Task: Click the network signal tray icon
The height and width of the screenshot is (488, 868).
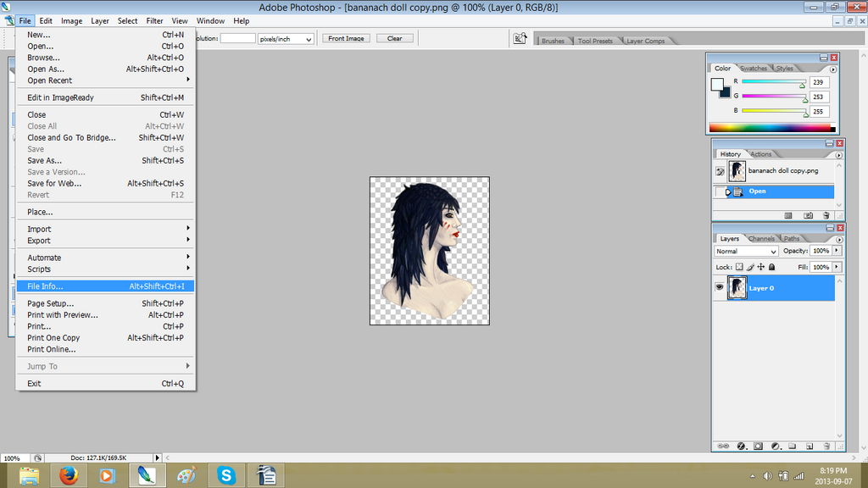Action: (x=798, y=476)
